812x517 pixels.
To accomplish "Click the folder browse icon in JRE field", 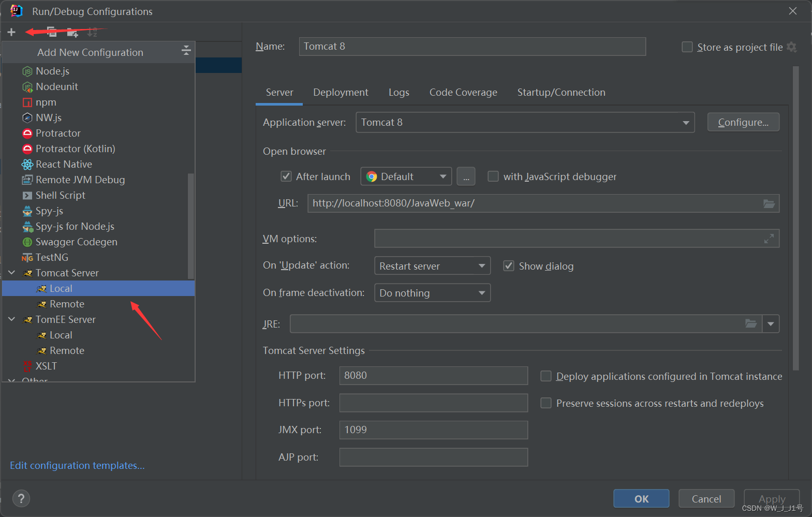I will (751, 324).
